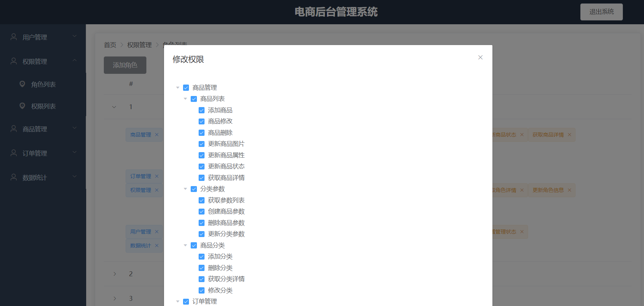Uncheck the 商品列表 checkbox
This screenshot has height=306, width=644.
point(194,99)
